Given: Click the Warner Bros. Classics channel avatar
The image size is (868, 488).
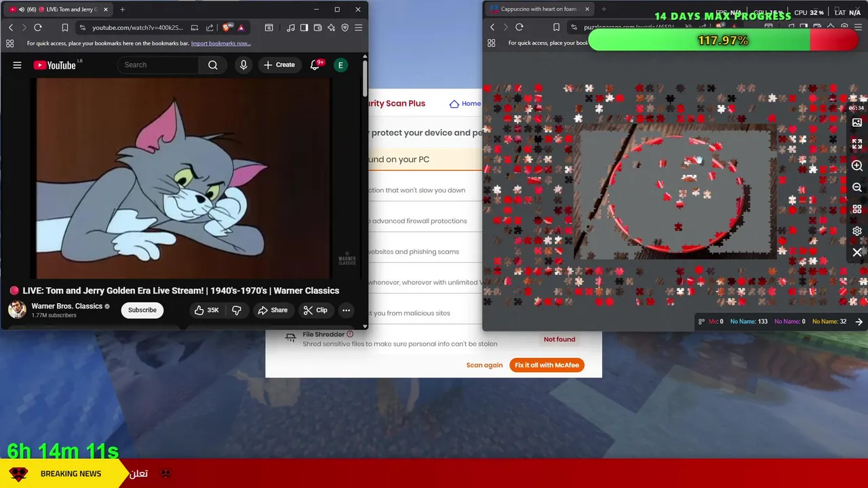Looking at the screenshot, I should click(17, 310).
